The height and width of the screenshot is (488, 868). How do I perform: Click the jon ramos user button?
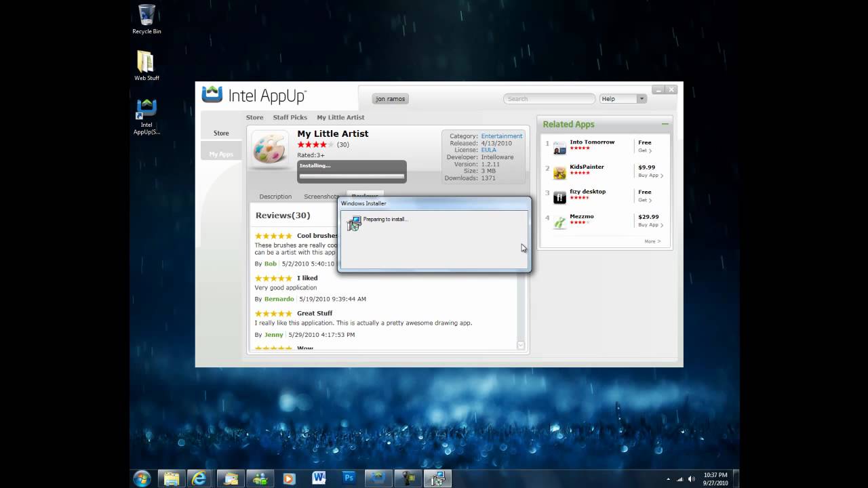pyautogui.click(x=391, y=99)
